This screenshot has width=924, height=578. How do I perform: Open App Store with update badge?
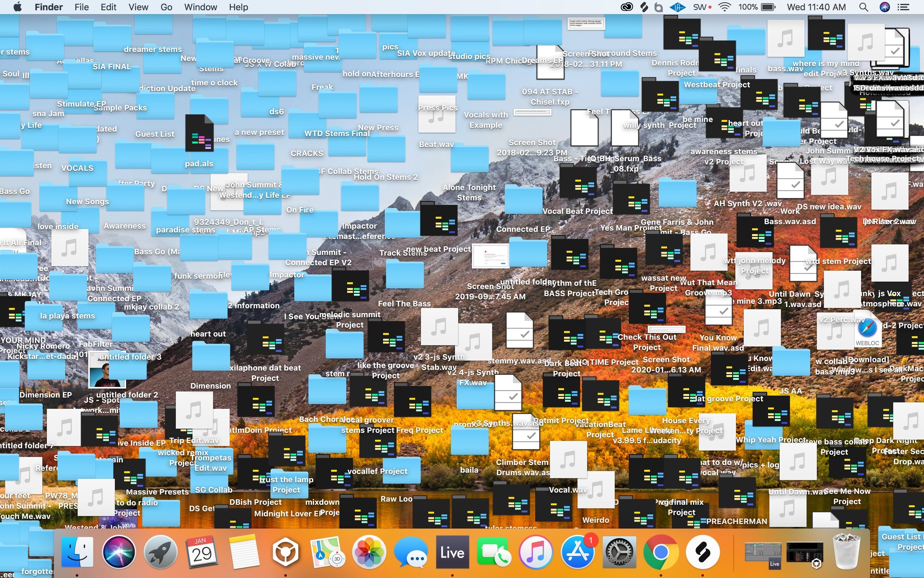[577, 552]
